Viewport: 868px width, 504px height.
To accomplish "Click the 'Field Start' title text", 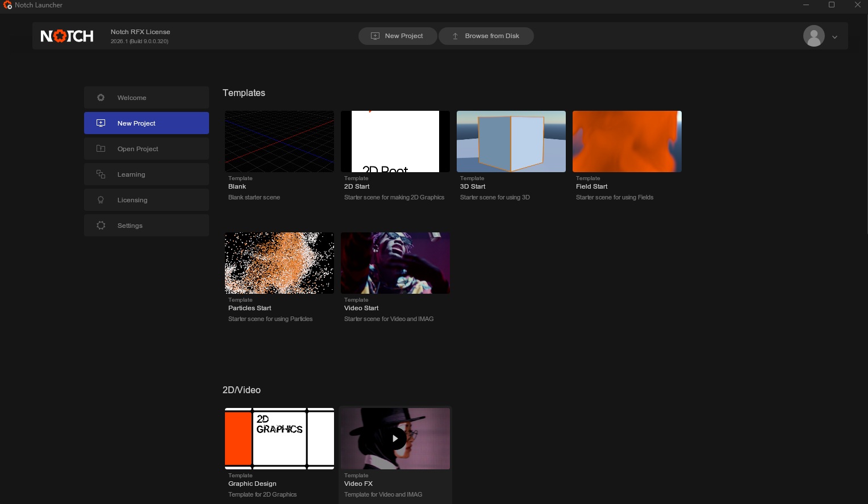I will coord(591,186).
